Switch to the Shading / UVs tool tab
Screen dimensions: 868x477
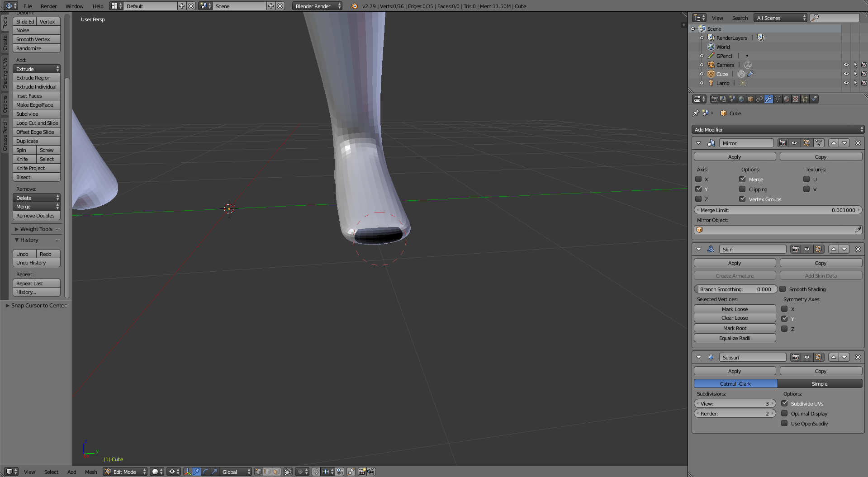pyautogui.click(x=5, y=72)
